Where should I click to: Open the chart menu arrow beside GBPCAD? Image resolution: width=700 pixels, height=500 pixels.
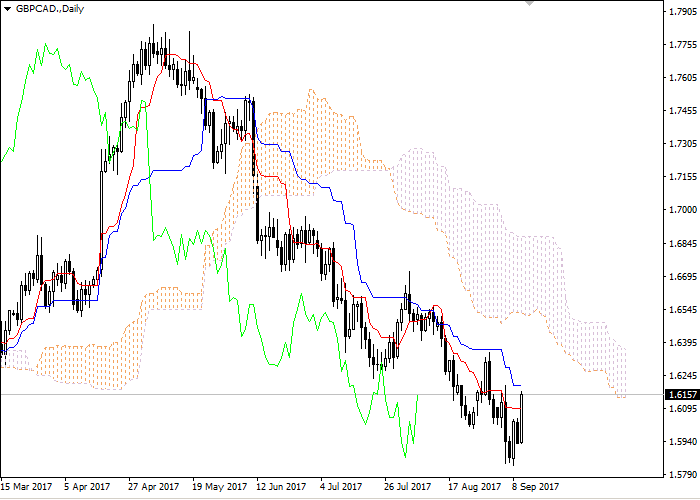(x=7, y=9)
